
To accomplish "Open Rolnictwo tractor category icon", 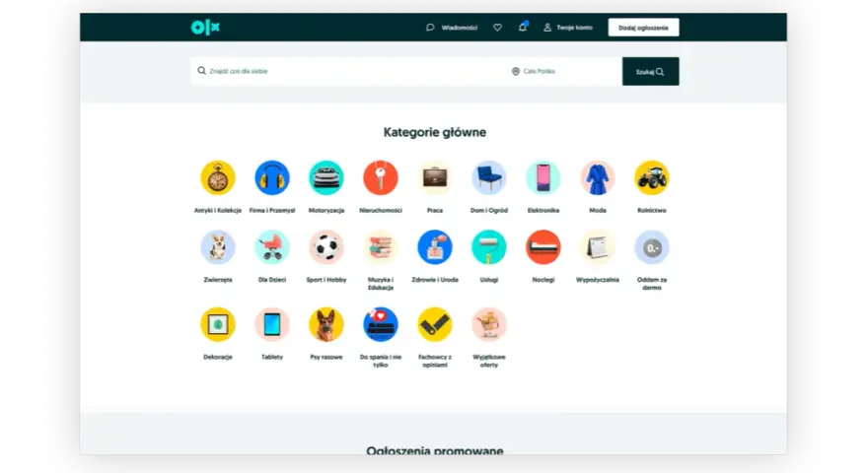I will [652, 177].
